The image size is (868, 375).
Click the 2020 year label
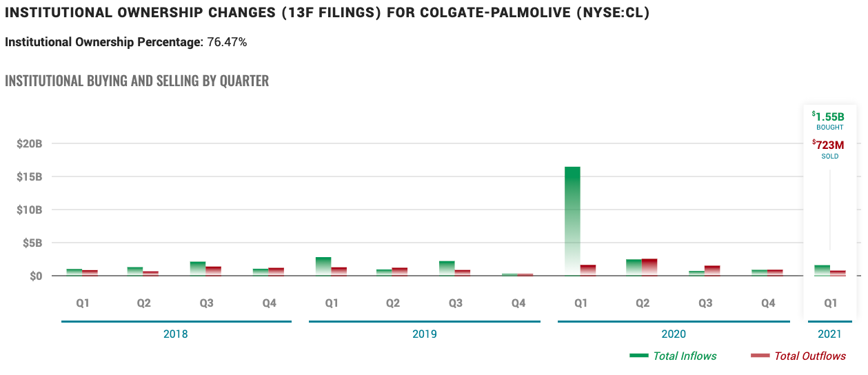(674, 334)
